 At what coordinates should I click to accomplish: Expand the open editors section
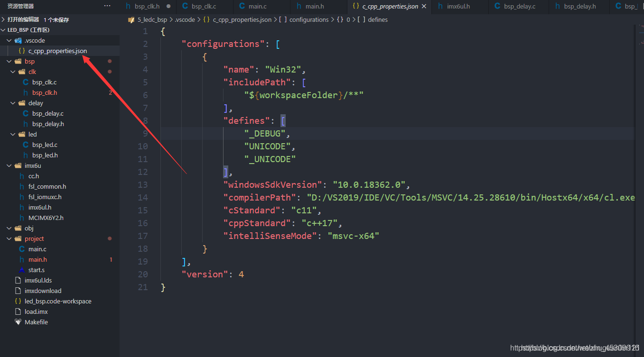click(x=3, y=19)
